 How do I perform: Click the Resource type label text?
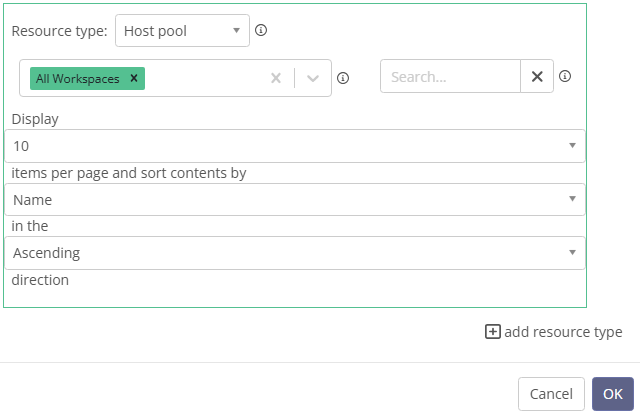click(x=60, y=31)
